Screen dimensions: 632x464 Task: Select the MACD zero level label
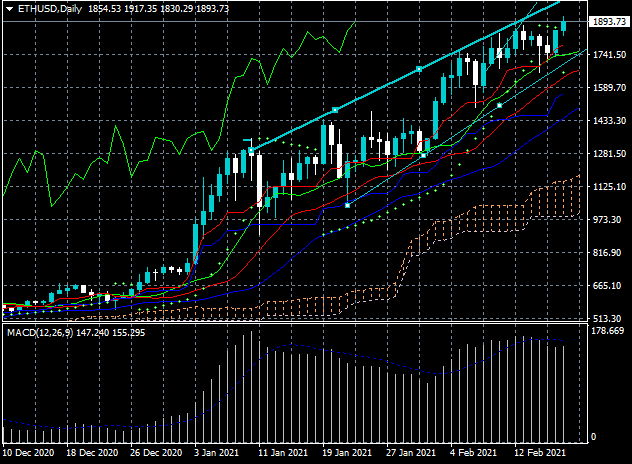(593, 437)
